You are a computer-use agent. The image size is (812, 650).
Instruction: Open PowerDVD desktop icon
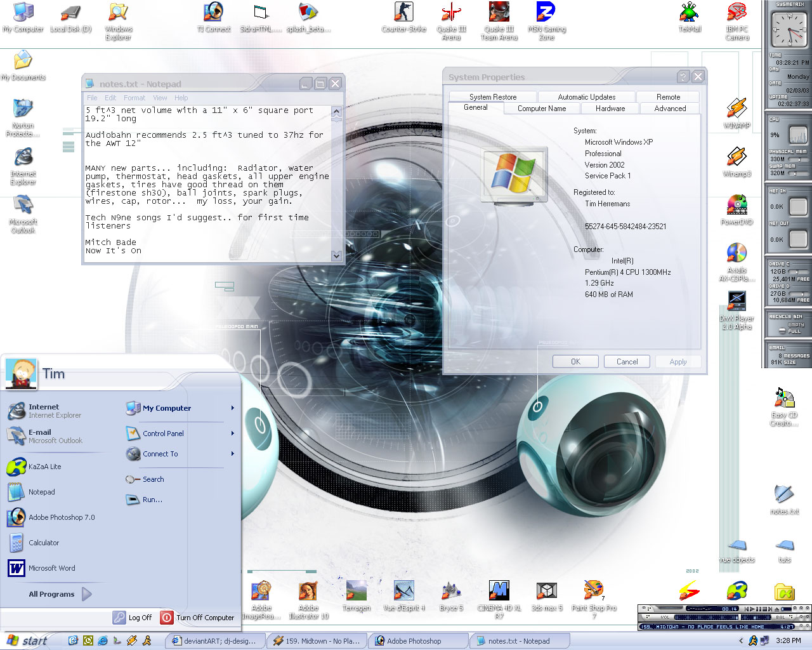[x=737, y=211]
